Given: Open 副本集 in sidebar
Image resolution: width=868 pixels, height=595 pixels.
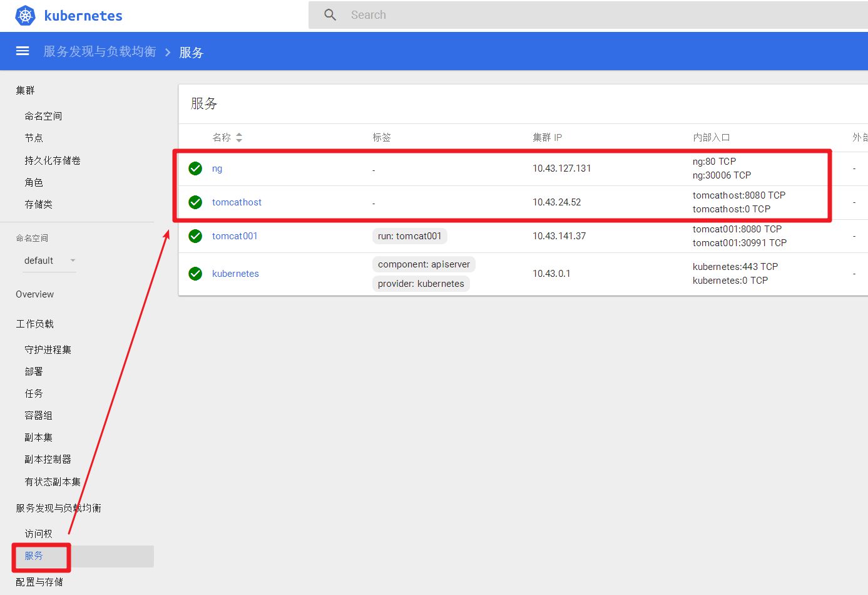Looking at the screenshot, I should (38, 437).
